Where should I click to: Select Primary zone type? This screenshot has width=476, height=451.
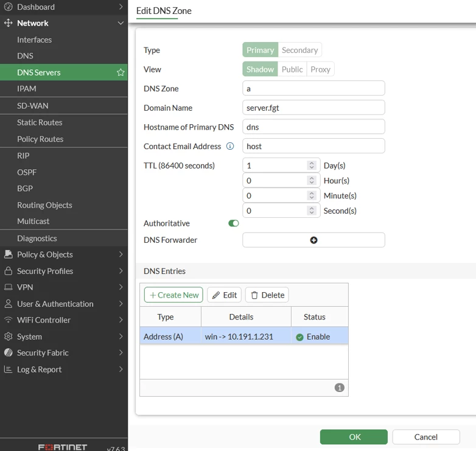(260, 50)
